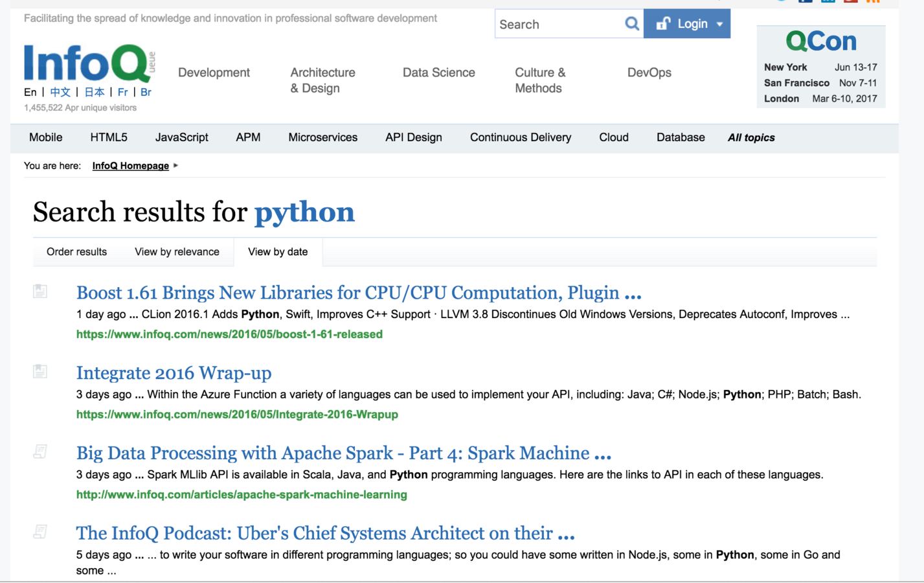Screen dimensions: 924x583
Task: Select the HTML5 topic
Action: click(109, 137)
